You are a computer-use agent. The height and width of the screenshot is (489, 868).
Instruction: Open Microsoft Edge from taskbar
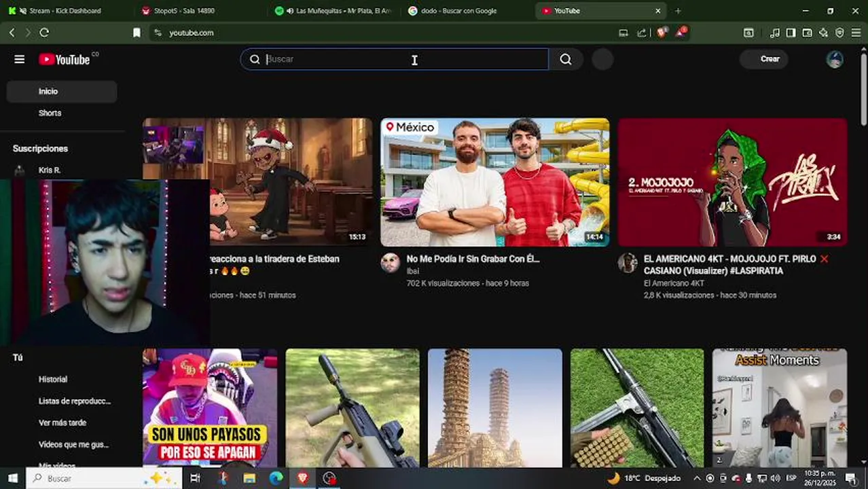click(x=276, y=478)
